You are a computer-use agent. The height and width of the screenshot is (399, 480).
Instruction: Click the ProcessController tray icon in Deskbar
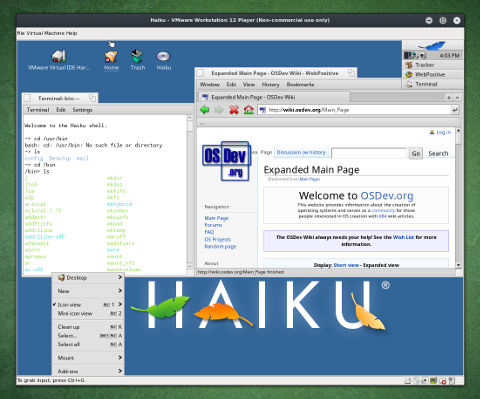click(x=409, y=55)
